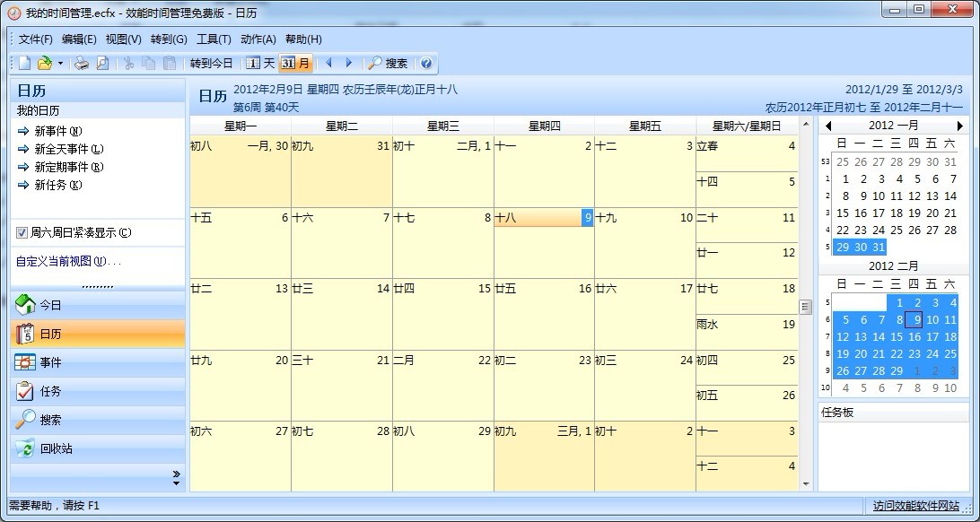Open the 工具(T) menu

click(214, 39)
